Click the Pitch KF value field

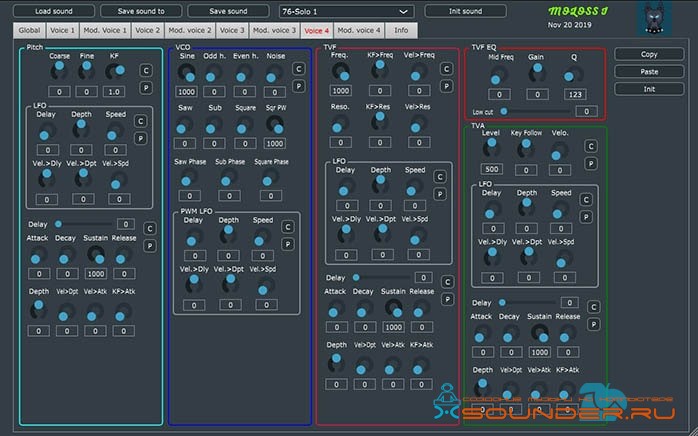114,92
